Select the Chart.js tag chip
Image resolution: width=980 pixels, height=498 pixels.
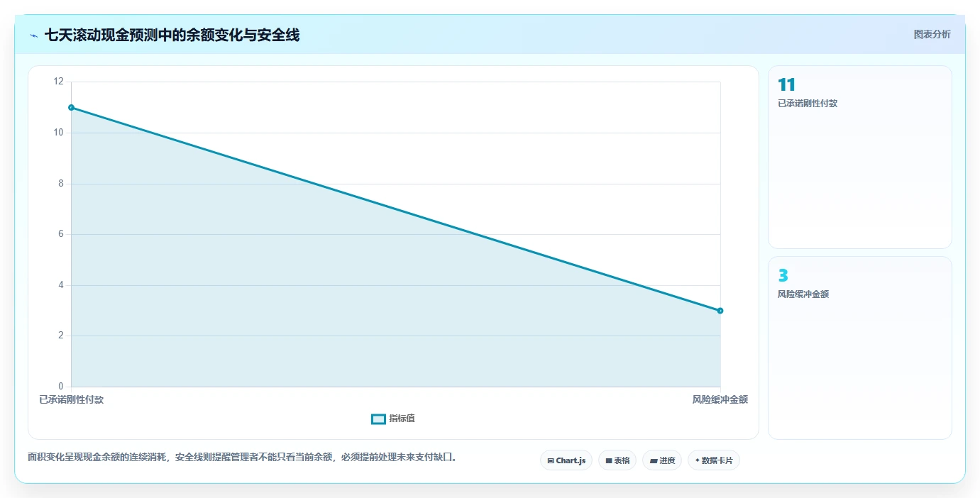point(566,460)
